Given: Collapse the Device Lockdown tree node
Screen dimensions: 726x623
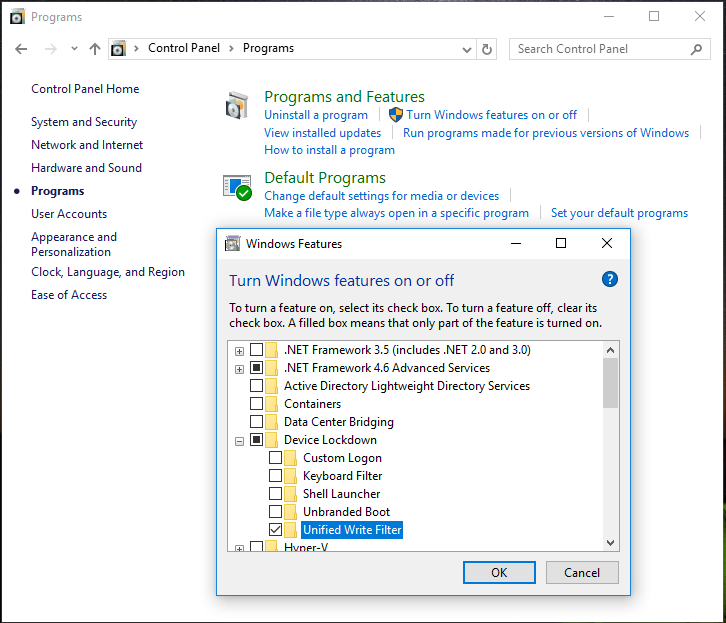Looking at the screenshot, I should (x=239, y=441).
